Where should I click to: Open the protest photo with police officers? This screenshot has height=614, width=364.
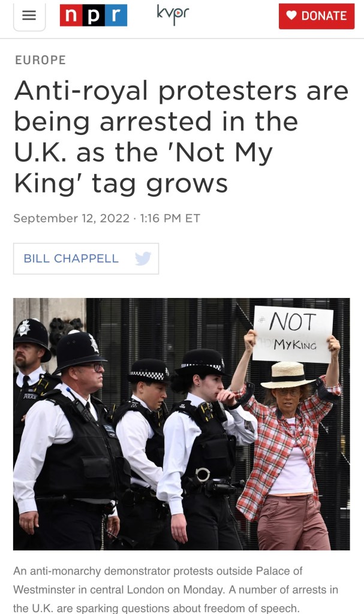182,424
